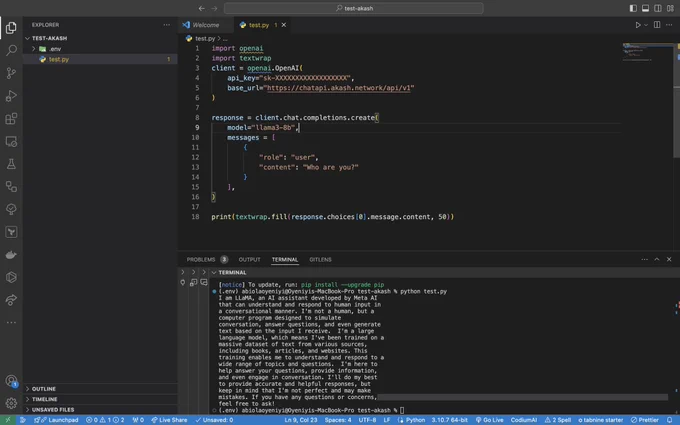Image resolution: width=680 pixels, height=425 pixels.
Task: Open the Docker whale view
Action: [x=11, y=255]
